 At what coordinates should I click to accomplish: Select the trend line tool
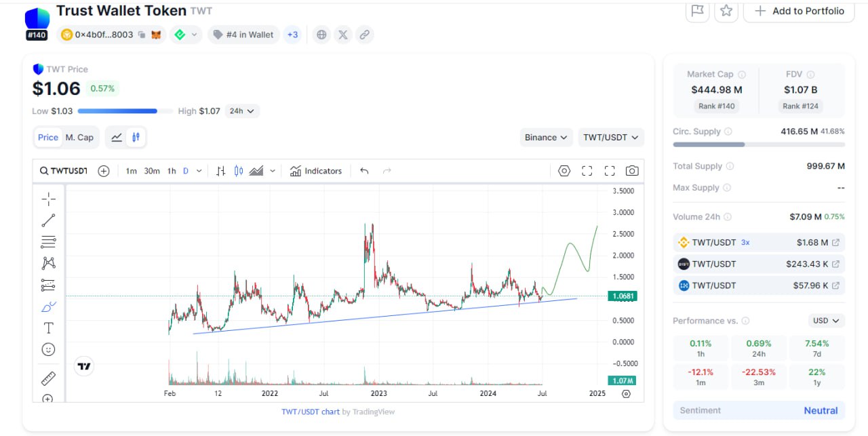tap(49, 220)
